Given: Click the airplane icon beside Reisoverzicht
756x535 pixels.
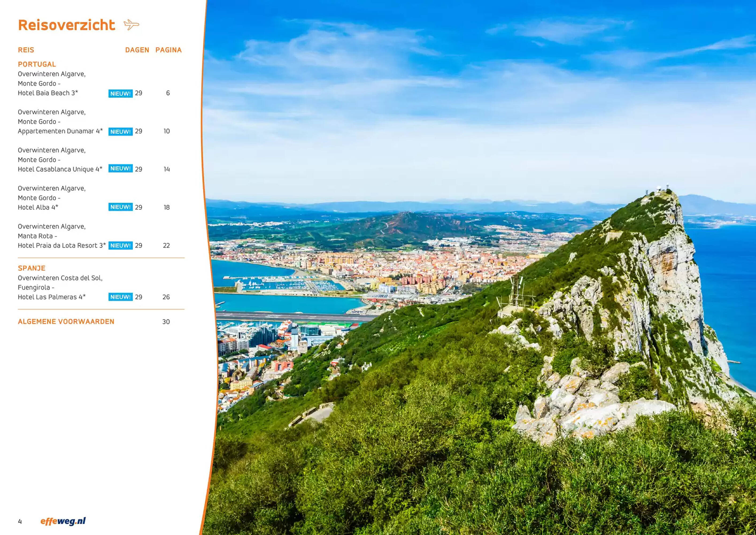Looking at the screenshot, I should click(131, 25).
